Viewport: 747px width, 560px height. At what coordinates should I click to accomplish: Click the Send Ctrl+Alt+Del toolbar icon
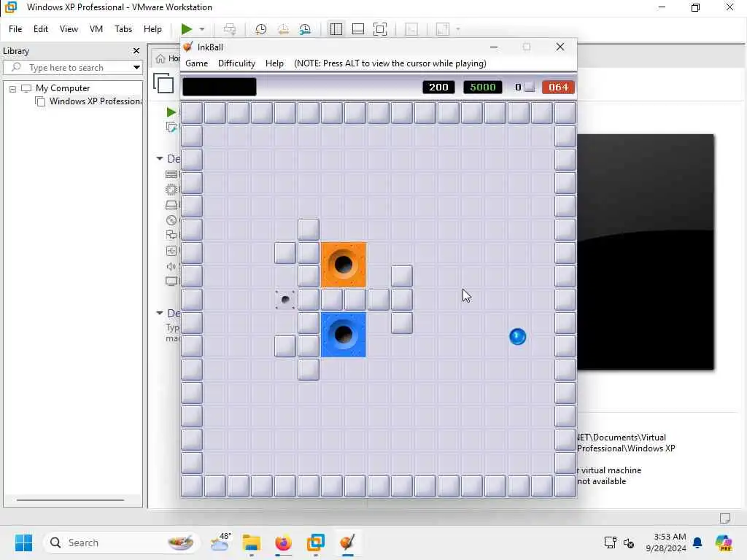tap(230, 29)
